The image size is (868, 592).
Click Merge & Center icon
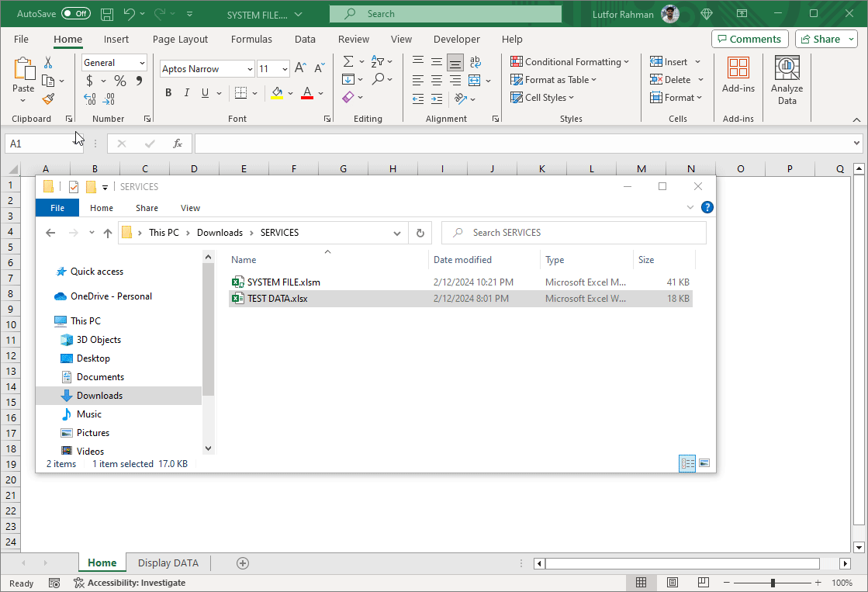(x=475, y=80)
